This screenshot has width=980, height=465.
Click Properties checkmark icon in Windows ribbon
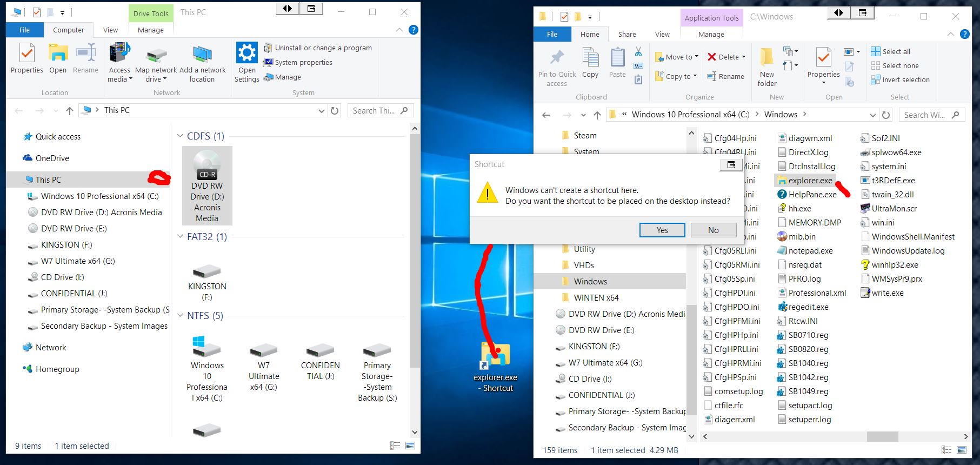(x=823, y=57)
